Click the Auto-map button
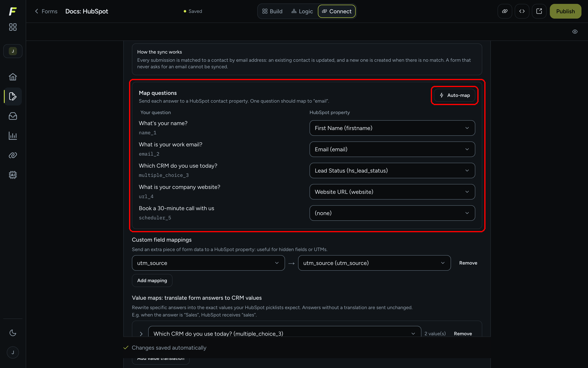Screen dimensions: 588x368 pos(454,95)
